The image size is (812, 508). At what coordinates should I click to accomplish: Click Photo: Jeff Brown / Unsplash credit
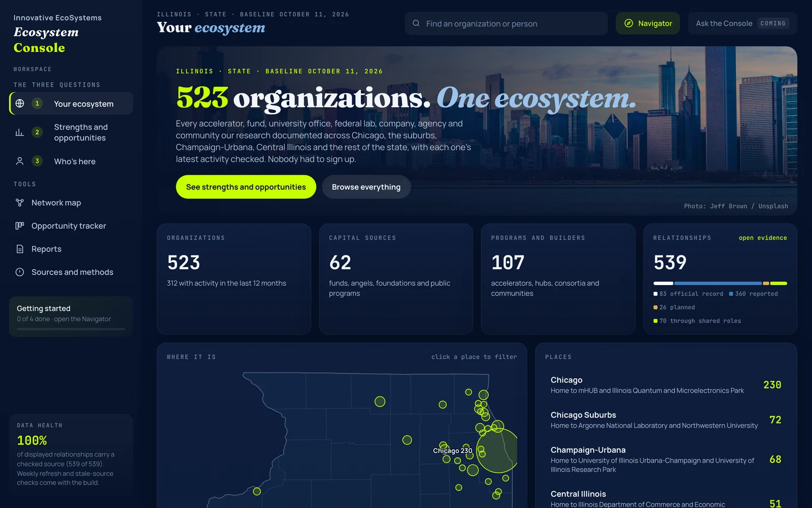[x=736, y=206]
